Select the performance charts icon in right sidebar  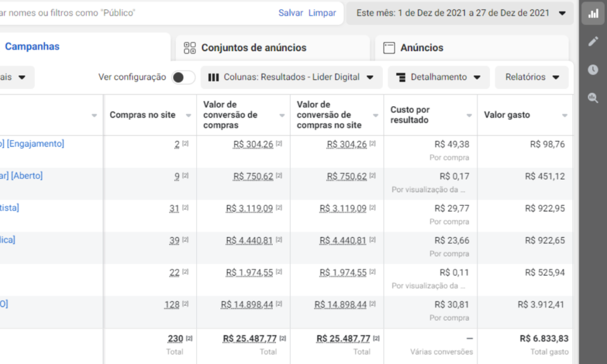coord(593,14)
